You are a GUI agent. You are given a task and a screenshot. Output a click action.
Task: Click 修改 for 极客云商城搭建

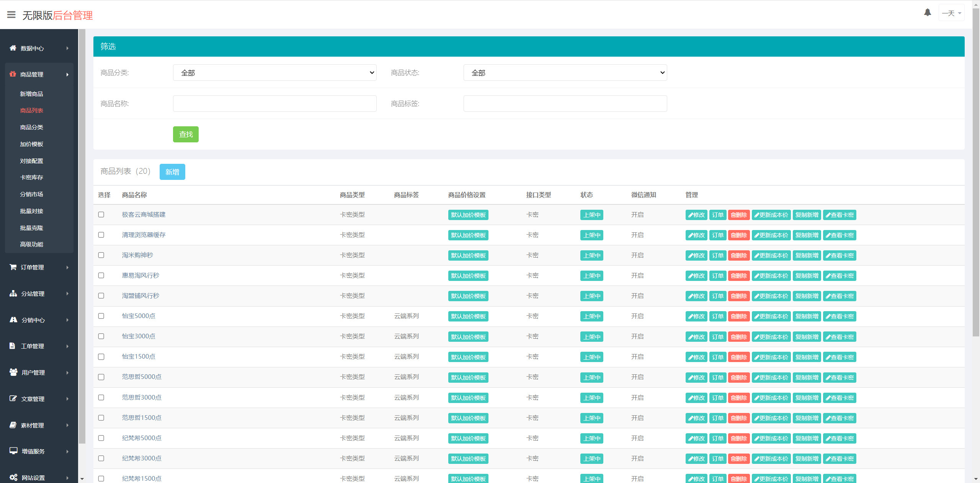[696, 215]
